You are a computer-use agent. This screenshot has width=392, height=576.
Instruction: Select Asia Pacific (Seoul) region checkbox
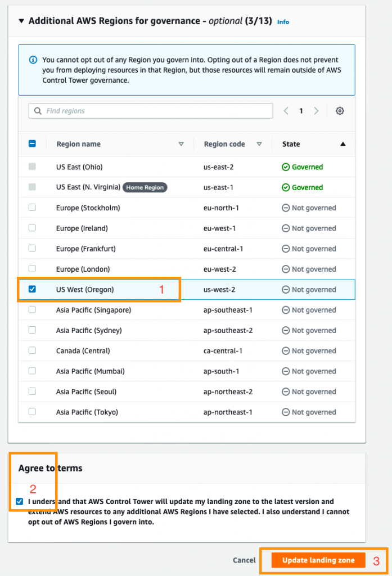(32, 391)
